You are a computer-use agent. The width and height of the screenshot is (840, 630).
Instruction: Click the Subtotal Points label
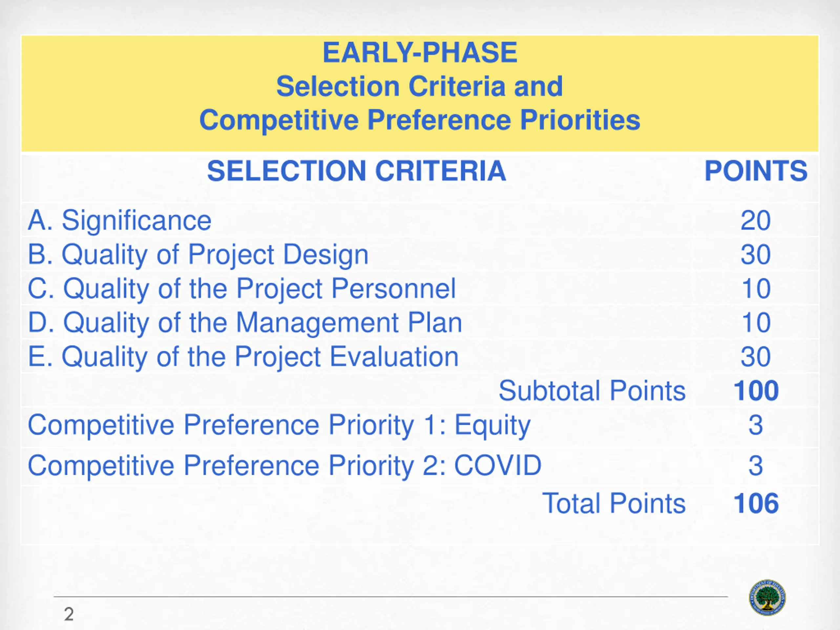(592, 390)
